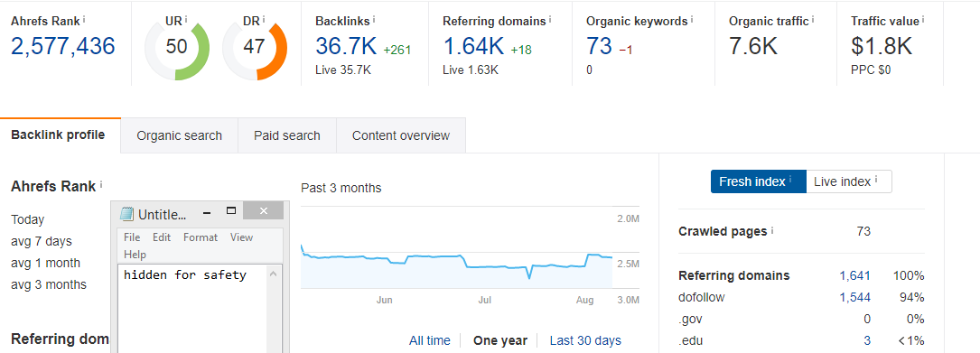Viewport: 980px width, 353px height.
Task: Click the Live 35.7K backlinks text
Action: pos(343,70)
